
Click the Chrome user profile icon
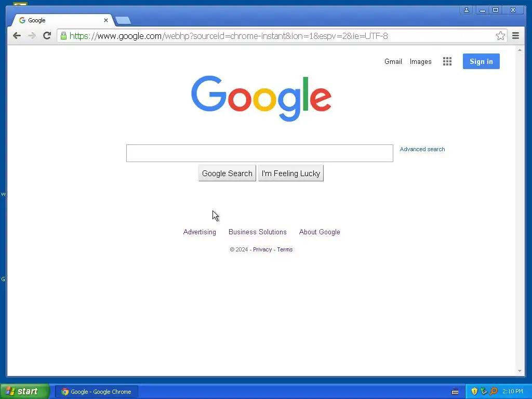tap(467, 10)
